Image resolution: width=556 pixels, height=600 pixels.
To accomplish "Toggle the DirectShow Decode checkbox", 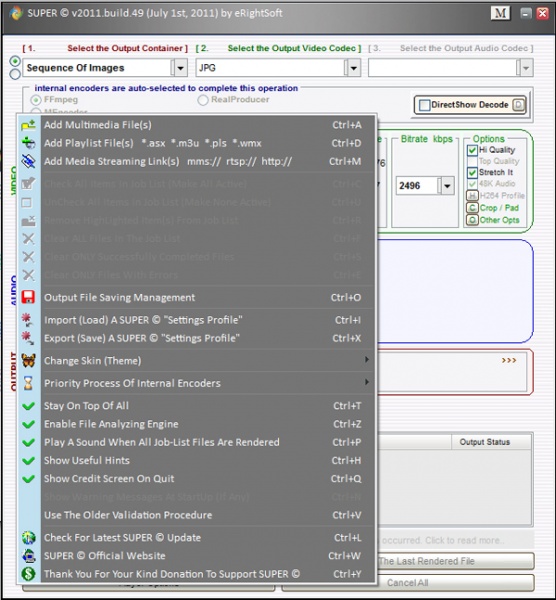I will [424, 105].
